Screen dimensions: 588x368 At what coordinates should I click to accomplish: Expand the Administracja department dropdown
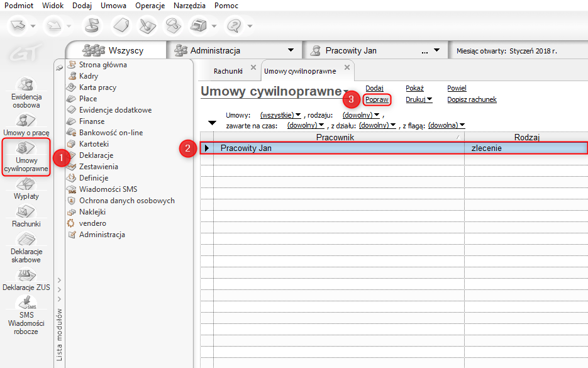click(291, 50)
